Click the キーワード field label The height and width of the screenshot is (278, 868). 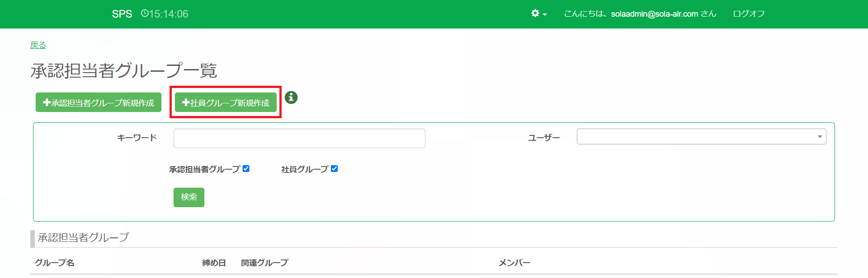[137, 138]
